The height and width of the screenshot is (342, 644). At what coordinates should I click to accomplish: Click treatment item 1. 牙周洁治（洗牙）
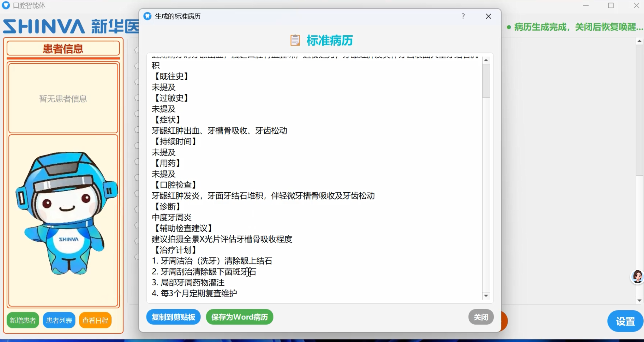tap(212, 261)
